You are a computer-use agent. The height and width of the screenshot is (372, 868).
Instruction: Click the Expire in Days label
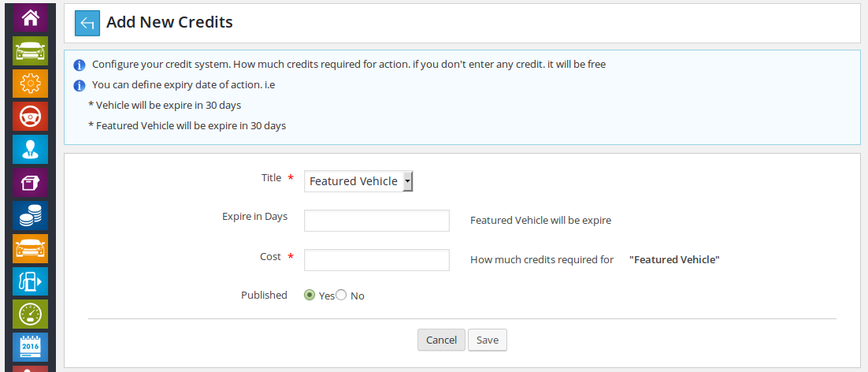pyautogui.click(x=254, y=217)
